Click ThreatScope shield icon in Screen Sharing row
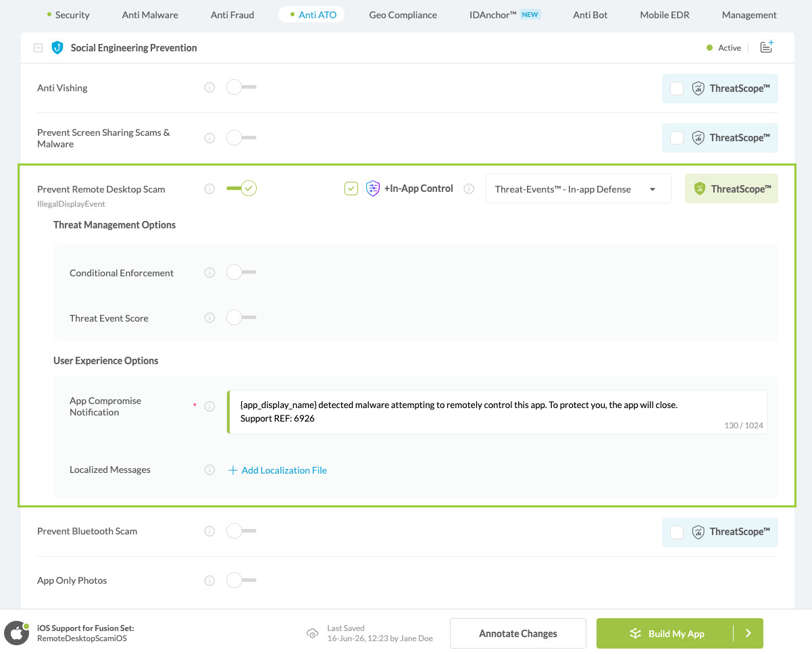 (x=699, y=138)
